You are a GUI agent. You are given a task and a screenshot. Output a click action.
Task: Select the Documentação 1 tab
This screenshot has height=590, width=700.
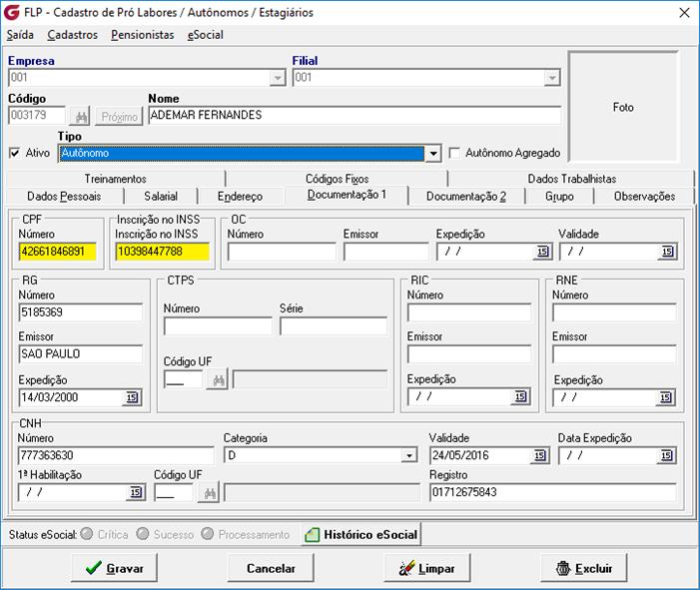347,195
